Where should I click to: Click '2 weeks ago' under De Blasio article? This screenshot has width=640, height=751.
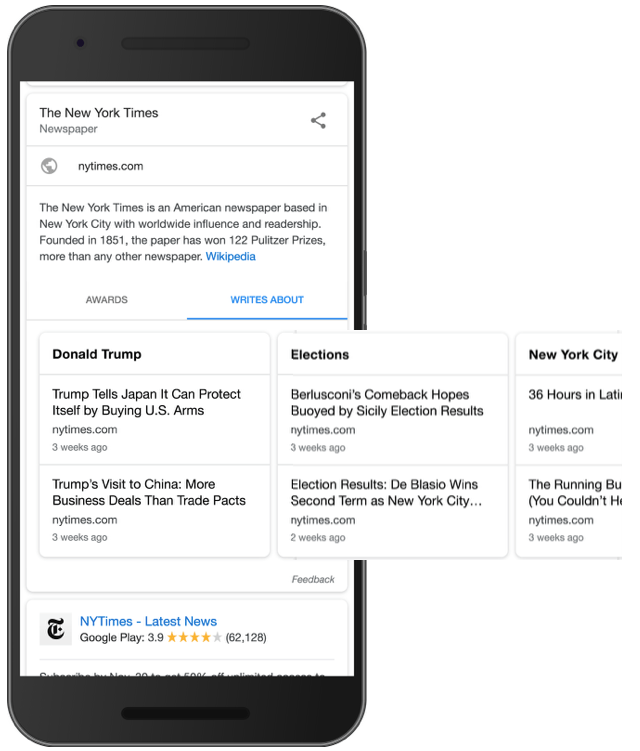point(318,537)
